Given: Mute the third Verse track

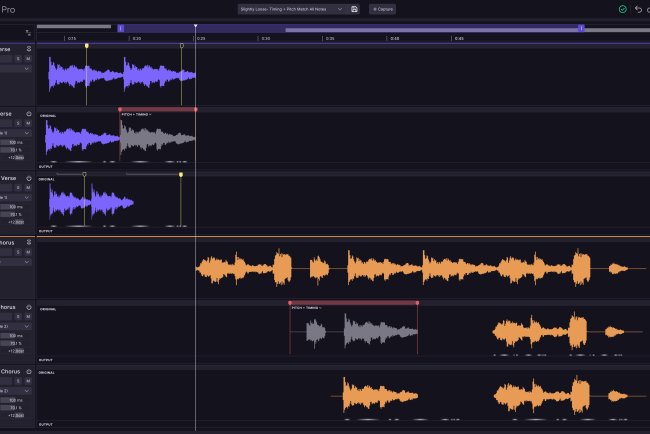Looking at the screenshot, I should [28, 188].
